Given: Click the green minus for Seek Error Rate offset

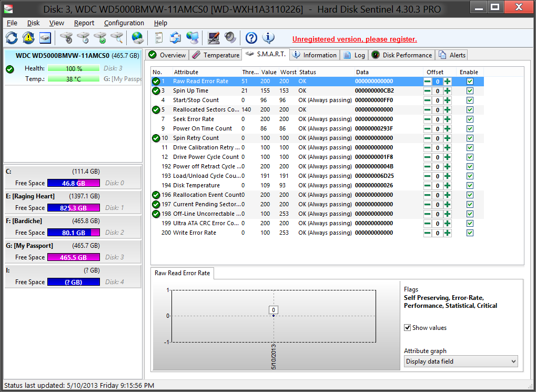Looking at the screenshot, I should pos(427,119).
